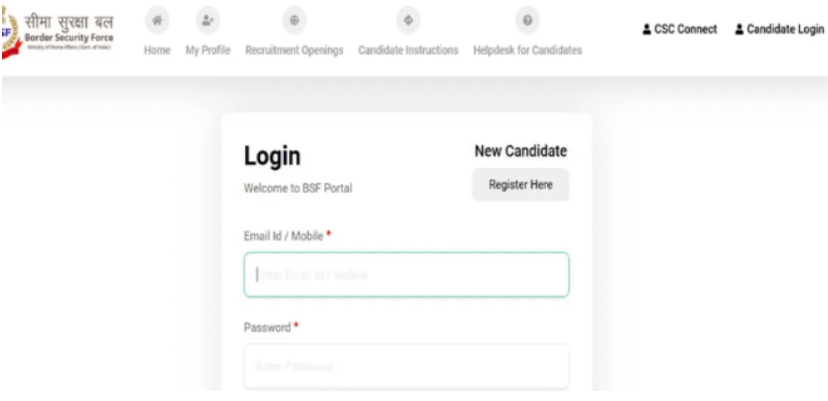View Candidate Instructions text link

point(408,50)
